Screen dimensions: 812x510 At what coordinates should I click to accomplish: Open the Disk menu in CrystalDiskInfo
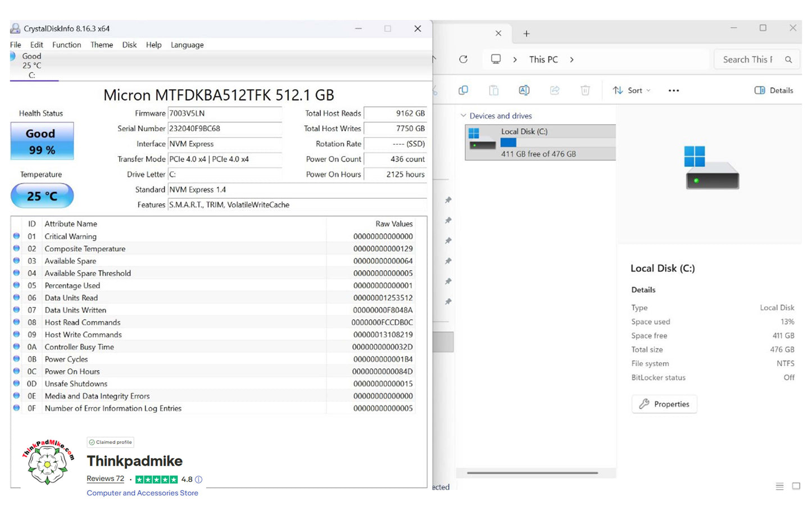point(129,45)
